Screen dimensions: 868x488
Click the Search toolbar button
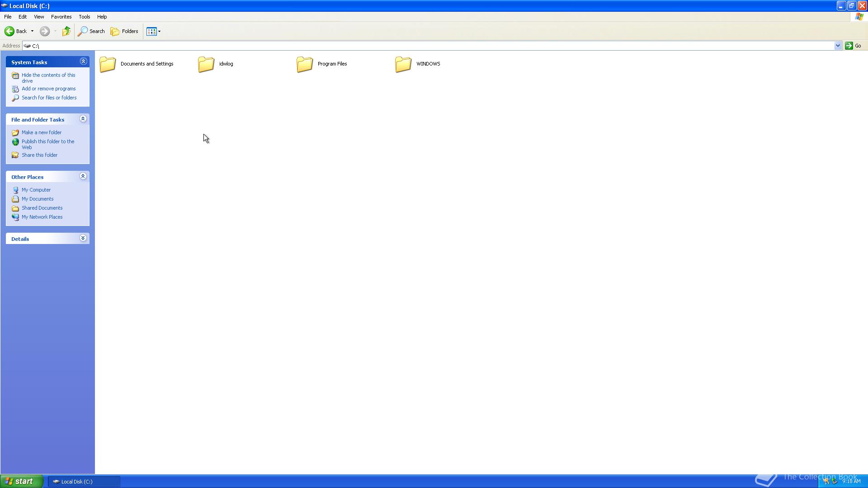[92, 31]
